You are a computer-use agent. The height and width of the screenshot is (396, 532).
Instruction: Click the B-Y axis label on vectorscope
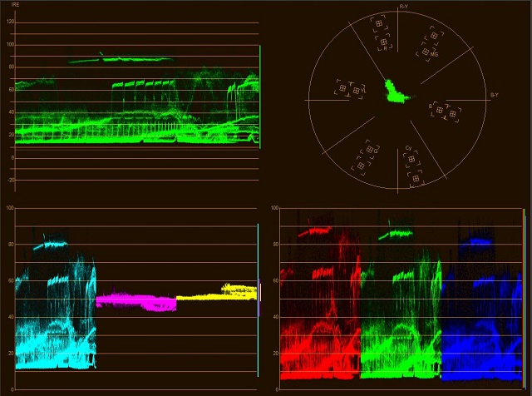(494, 95)
